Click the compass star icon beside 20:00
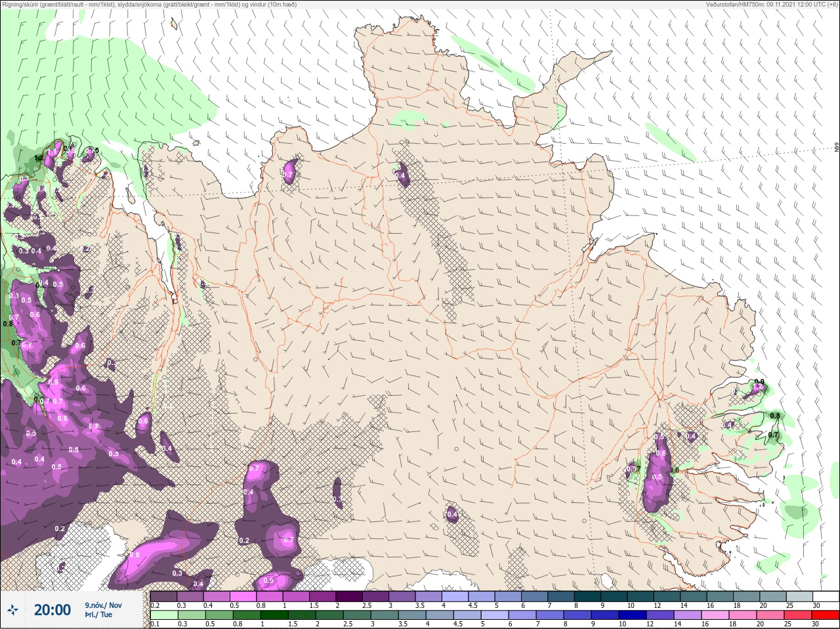Image resolution: width=840 pixels, height=629 pixels. (x=12, y=610)
